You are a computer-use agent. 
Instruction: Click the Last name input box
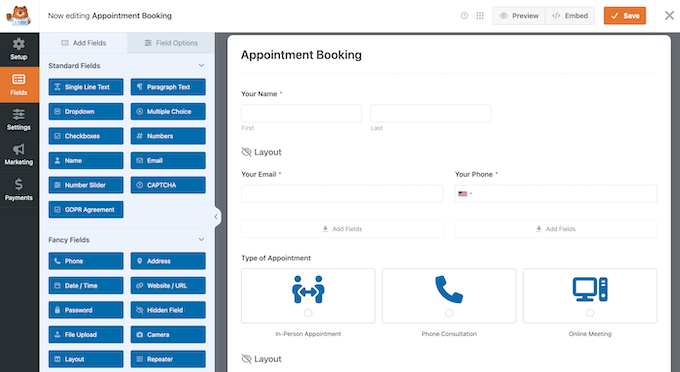(x=431, y=113)
